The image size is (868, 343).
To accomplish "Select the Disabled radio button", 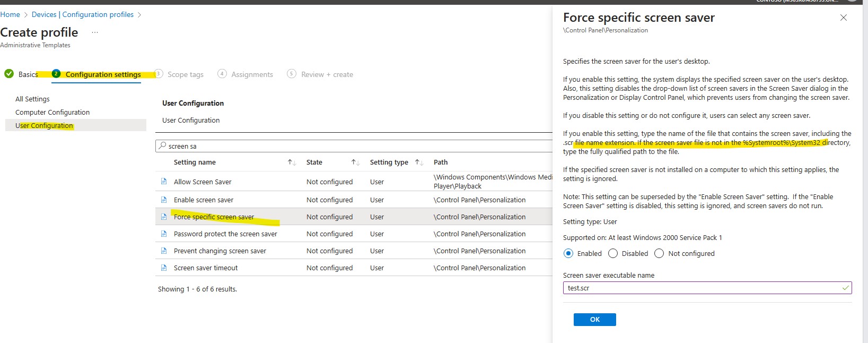I will click(613, 253).
